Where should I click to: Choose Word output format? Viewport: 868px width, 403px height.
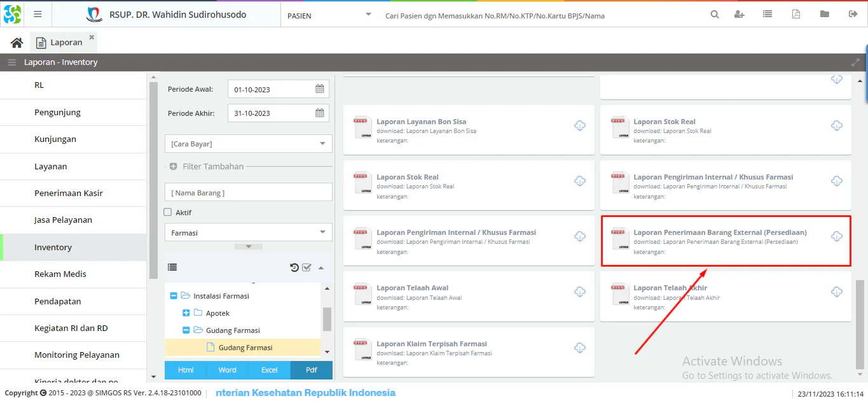tap(228, 370)
